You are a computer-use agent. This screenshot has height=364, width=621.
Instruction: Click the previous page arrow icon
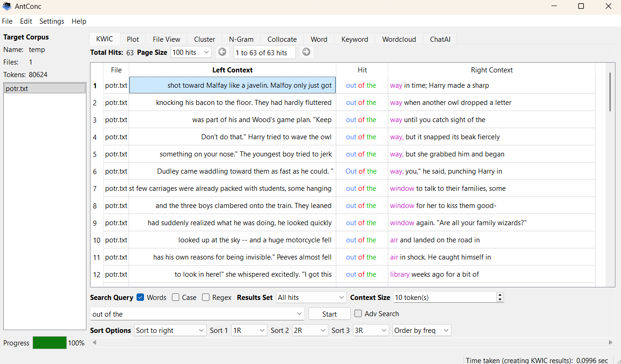(x=222, y=52)
